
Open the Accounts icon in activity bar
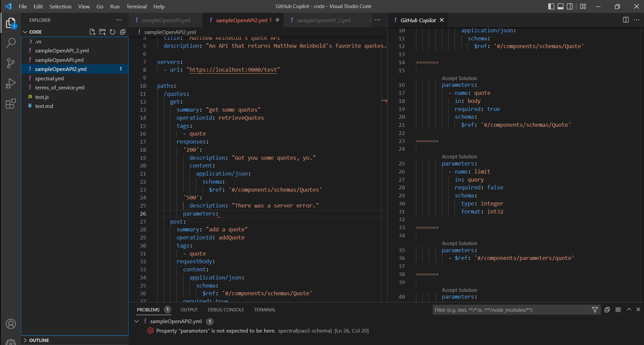pyautogui.click(x=11, y=324)
